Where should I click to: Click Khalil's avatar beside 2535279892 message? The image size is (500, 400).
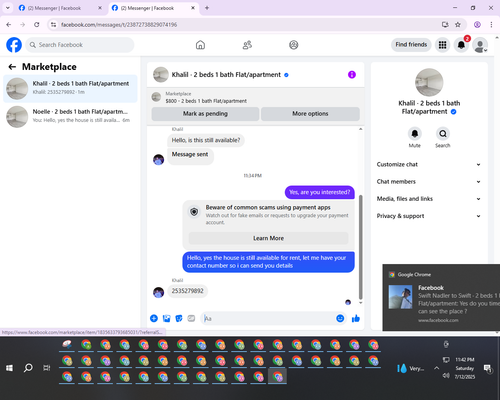click(x=158, y=292)
